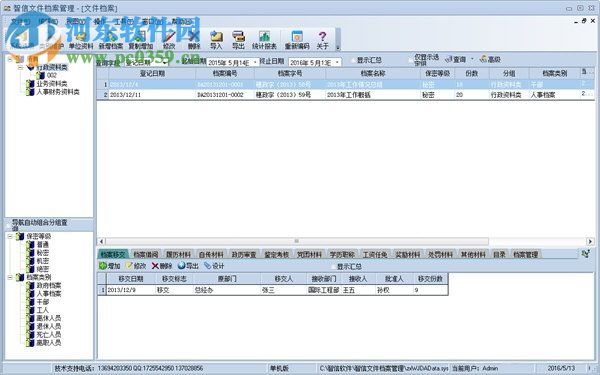Toggle the 显示汇总 checkbox in the top filter bar

(x=353, y=60)
